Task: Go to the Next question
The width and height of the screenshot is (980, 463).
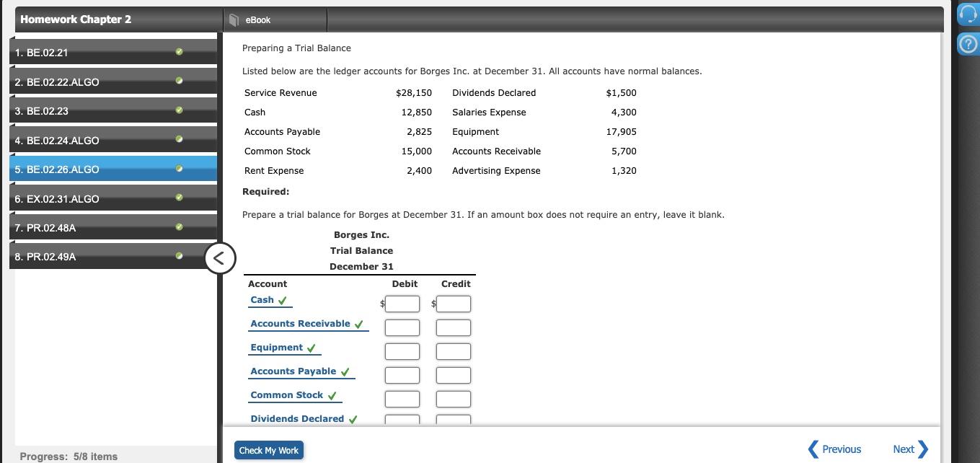Action: point(904,449)
